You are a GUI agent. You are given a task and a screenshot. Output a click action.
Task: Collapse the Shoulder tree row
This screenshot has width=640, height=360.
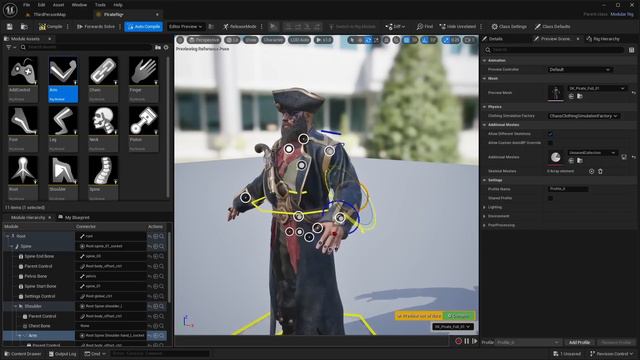click(16, 307)
